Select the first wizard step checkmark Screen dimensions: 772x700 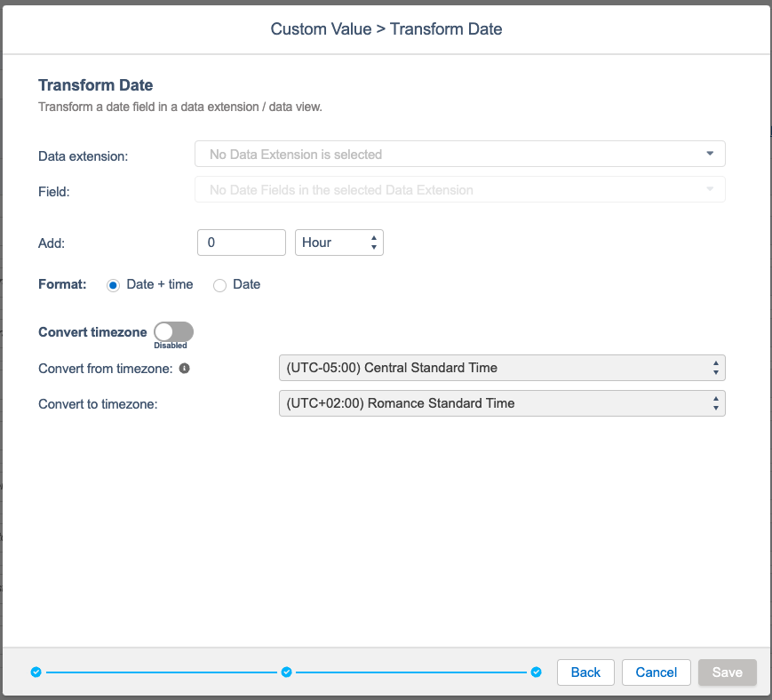click(36, 672)
